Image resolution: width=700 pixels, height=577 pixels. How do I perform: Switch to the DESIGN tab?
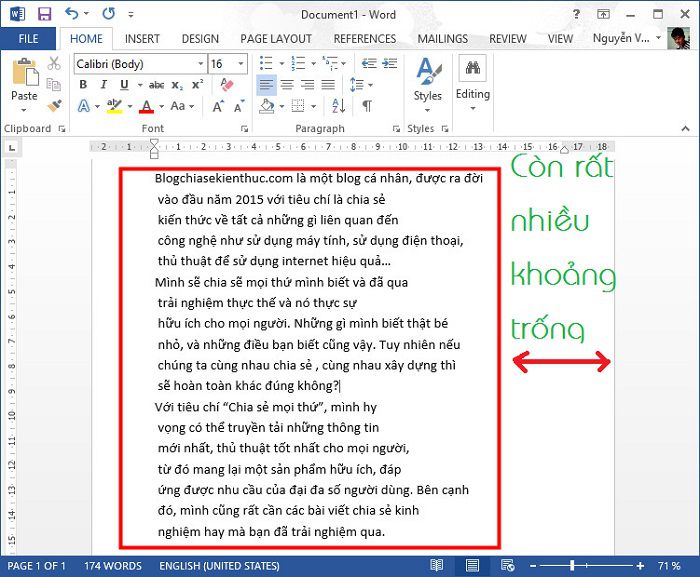coord(200,39)
